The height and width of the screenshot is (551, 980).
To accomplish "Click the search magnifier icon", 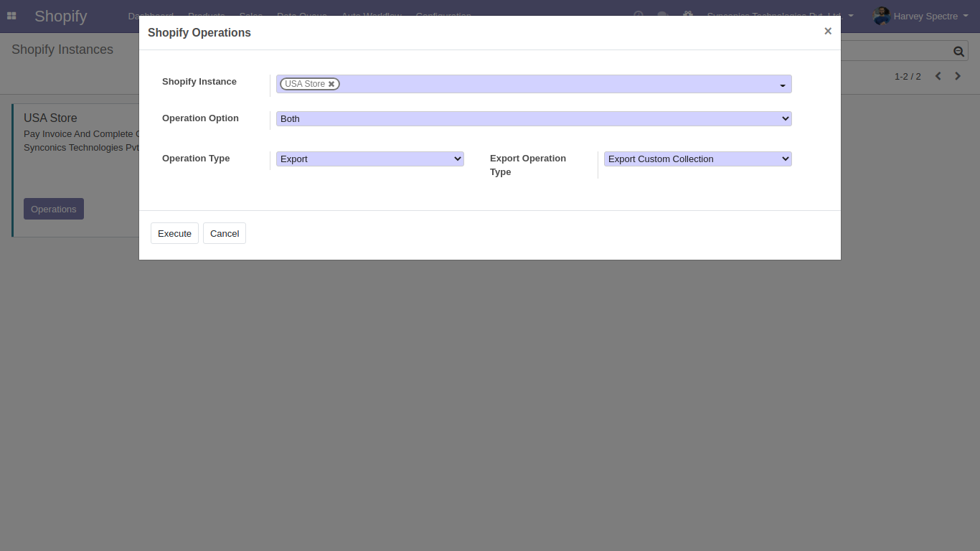I will point(958,51).
